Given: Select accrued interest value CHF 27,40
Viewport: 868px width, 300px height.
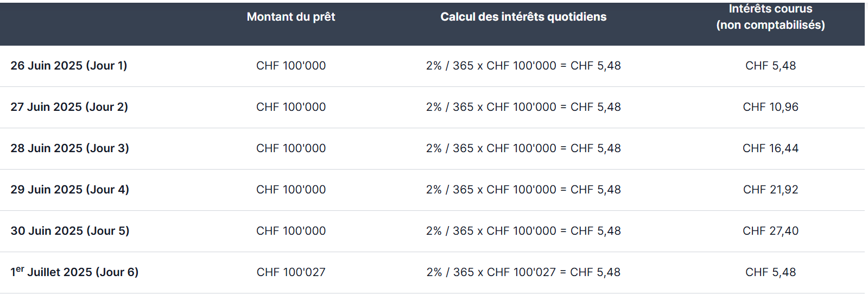Looking at the screenshot, I should pyautogui.click(x=771, y=231).
